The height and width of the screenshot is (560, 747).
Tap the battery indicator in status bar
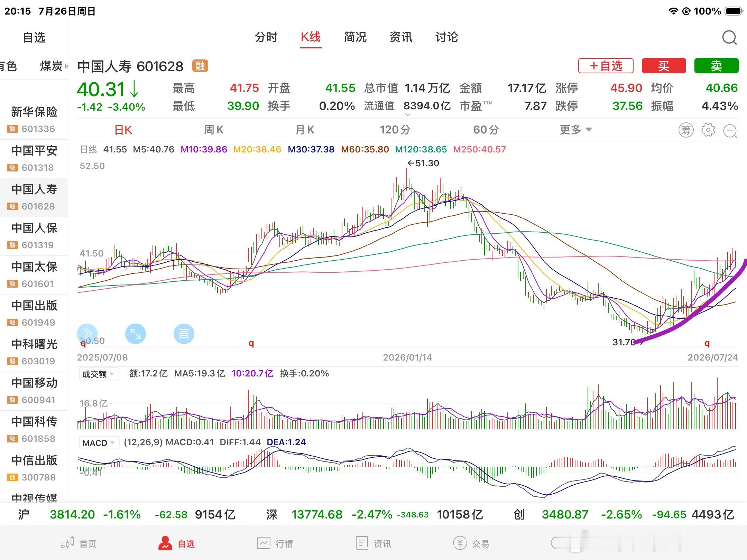tap(734, 11)
